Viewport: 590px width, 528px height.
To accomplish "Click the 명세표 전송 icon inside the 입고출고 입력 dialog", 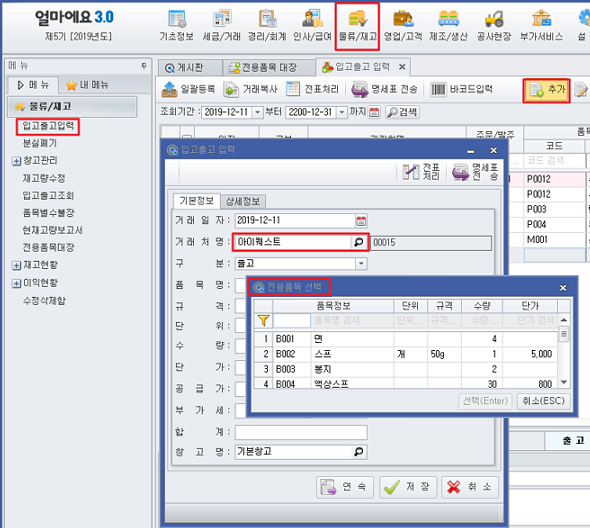I will (475, 172).
